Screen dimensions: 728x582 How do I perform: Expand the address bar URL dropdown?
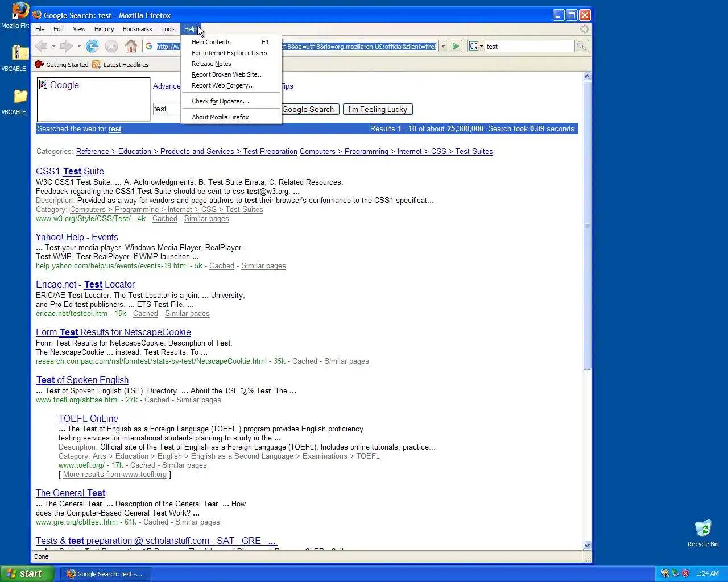click(442, 46)
